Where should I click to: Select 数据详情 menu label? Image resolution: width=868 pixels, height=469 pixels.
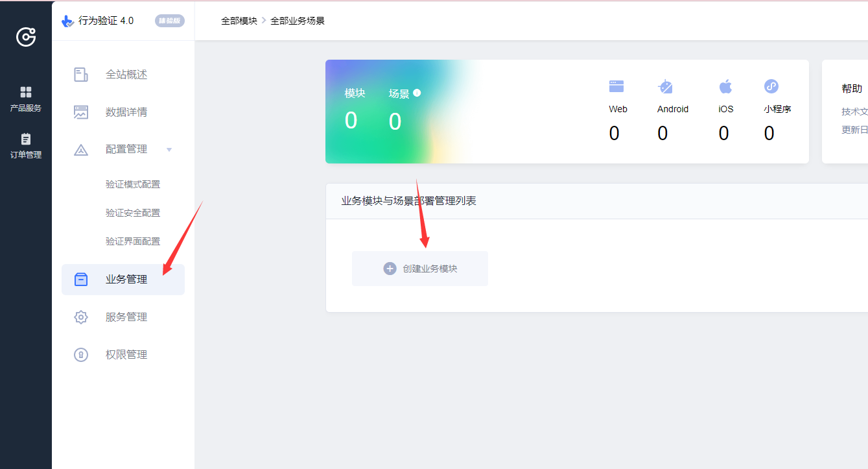[x=126, y=112]
